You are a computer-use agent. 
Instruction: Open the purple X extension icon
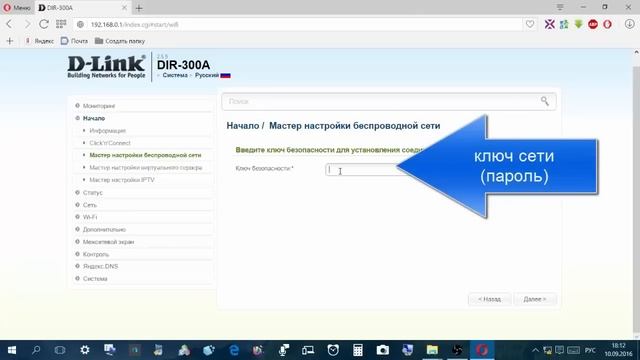[550, 24]
